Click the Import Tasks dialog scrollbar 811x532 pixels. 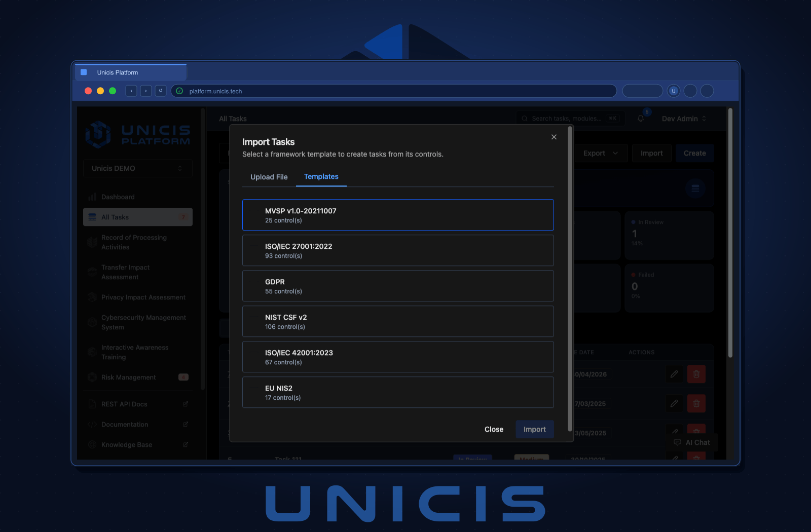(x=570, y=279)
